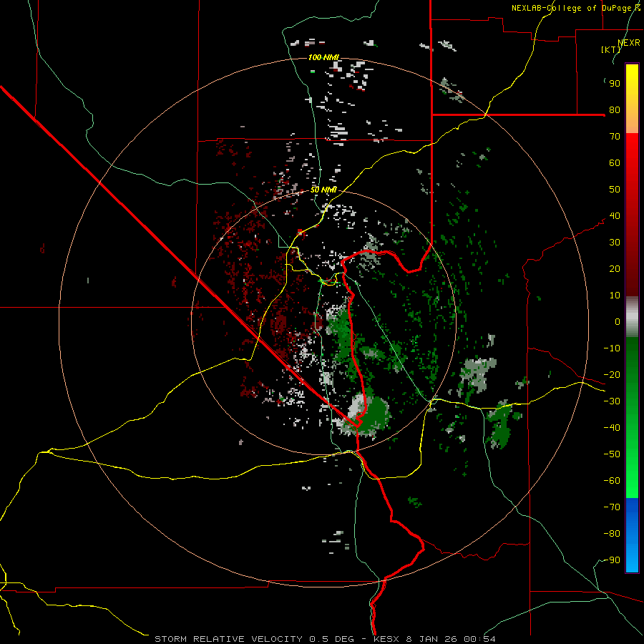Select the -10 label on the velocity scale
Screen dimensions: 644x644
[x=612, y=348]
